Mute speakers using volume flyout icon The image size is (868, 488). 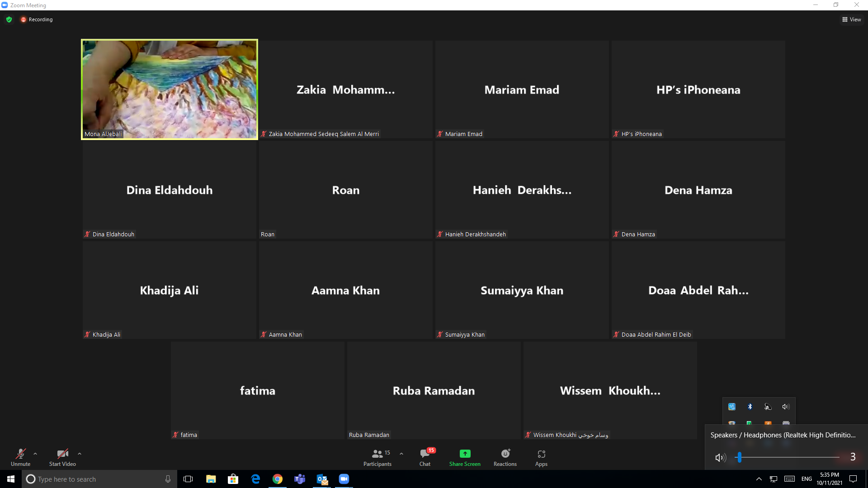[720, 458]
